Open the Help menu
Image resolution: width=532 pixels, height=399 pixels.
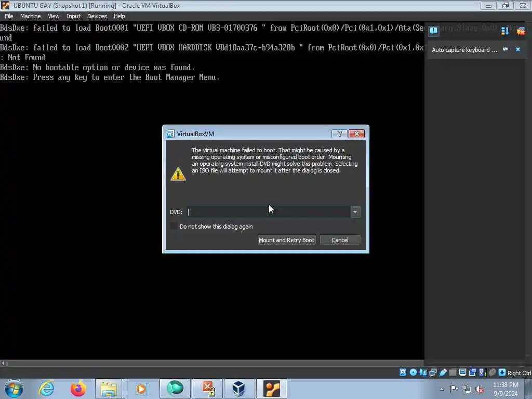(x=119, y=16)
